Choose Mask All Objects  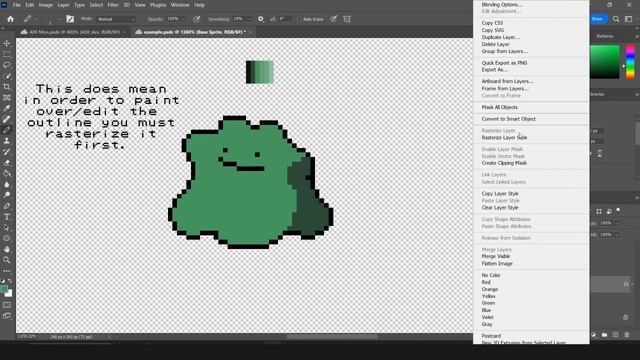500,107
